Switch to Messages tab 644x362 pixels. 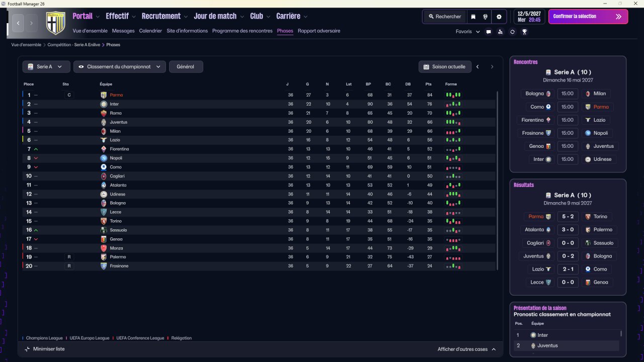pos(123,31)
